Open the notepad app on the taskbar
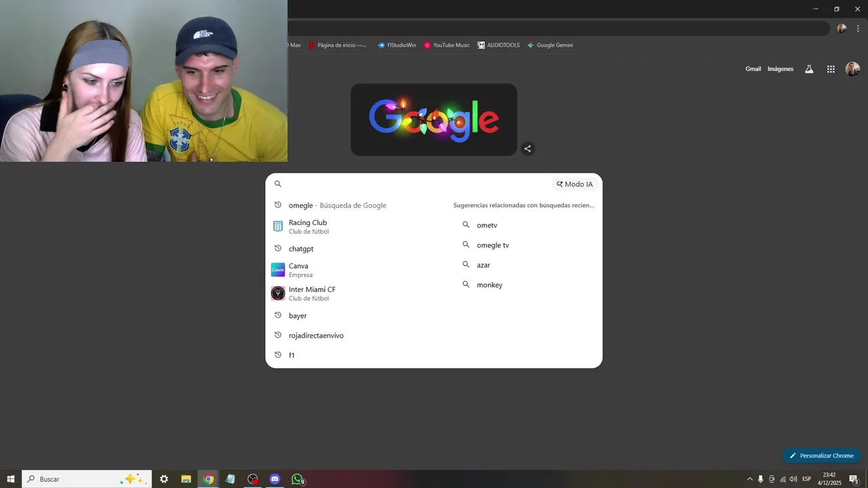Screen dimensions: 868x488 click(231, 479)
